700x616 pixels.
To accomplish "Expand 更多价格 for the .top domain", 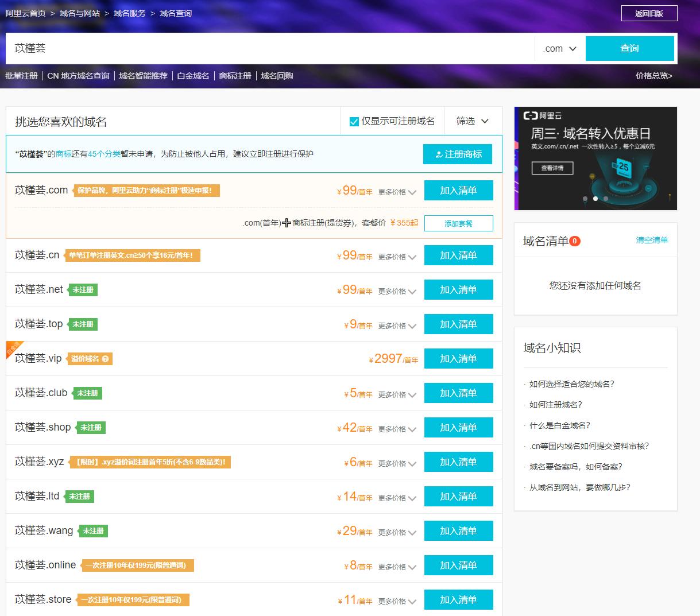I will (x=397, y=326).
